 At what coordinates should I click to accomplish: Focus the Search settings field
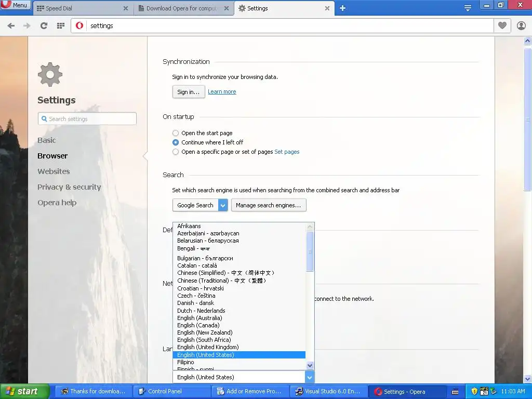[x=87, y=119]
